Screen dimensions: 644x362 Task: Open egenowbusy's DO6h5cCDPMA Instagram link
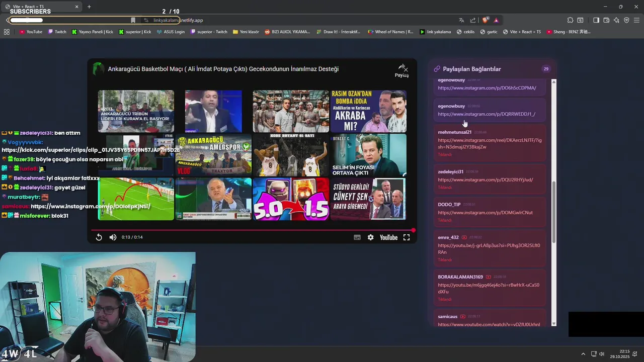[x=487, y=88]
